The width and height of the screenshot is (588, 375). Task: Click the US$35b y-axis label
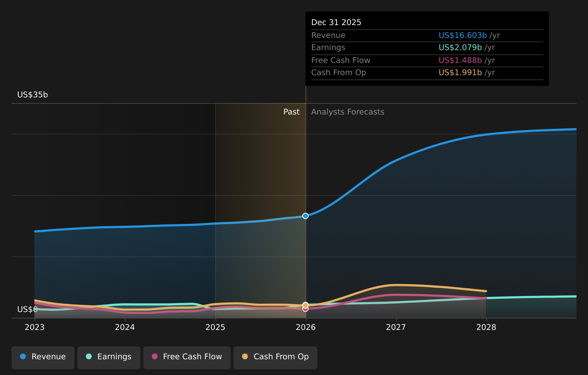pyautogui.click(x=33, y=95)
